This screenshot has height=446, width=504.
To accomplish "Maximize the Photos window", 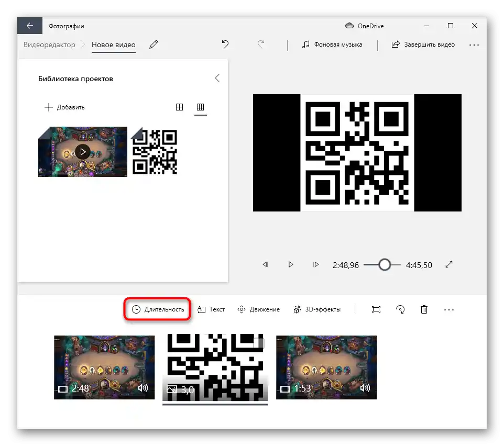I will (451, 26).
